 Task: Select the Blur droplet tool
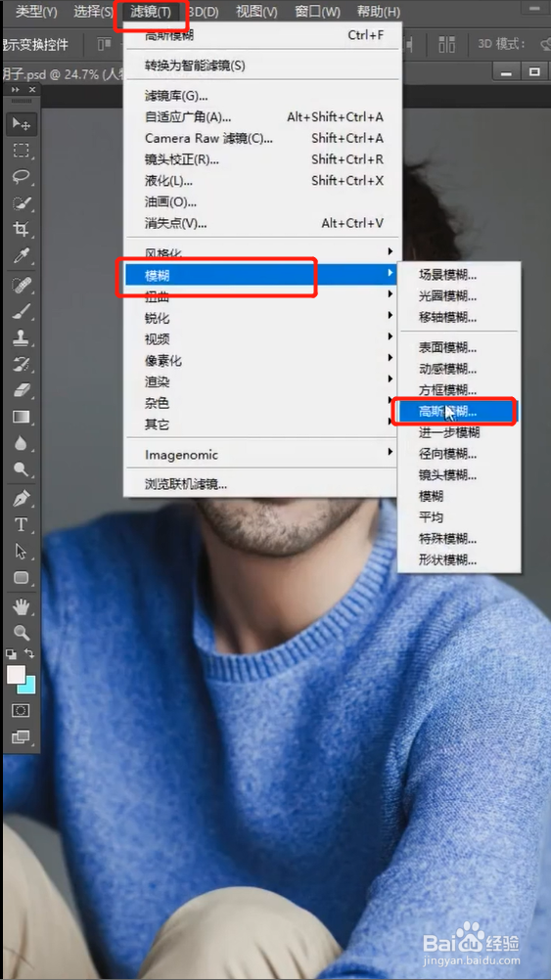[x=22, y=443]
